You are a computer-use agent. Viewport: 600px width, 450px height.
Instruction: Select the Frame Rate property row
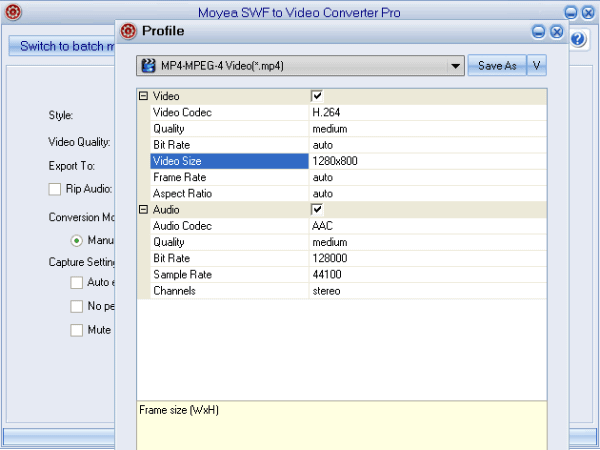[x=348, y=178]
